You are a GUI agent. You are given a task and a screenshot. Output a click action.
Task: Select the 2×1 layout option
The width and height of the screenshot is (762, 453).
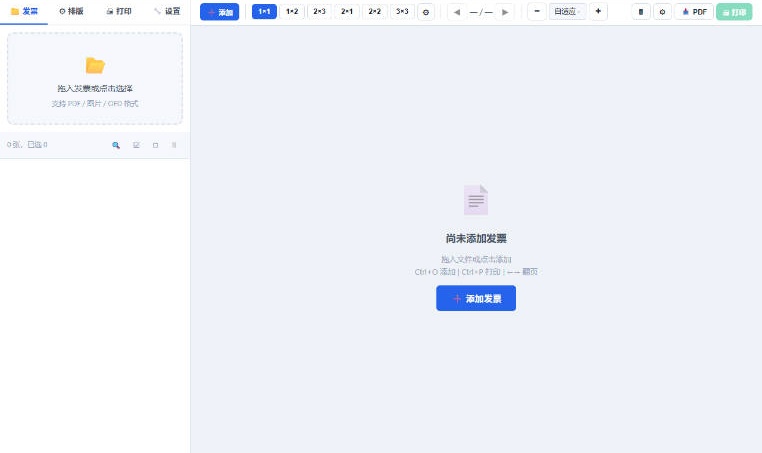click(x=347, y=12)
